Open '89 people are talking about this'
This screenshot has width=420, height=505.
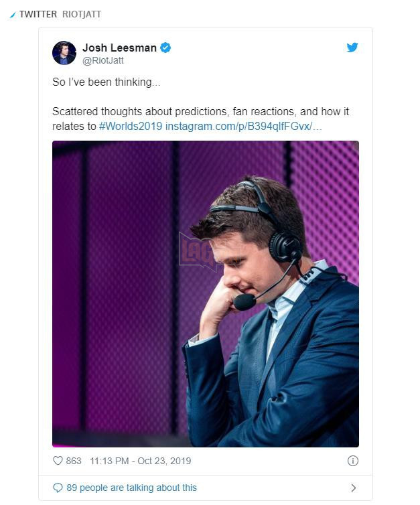click(131, 488)
